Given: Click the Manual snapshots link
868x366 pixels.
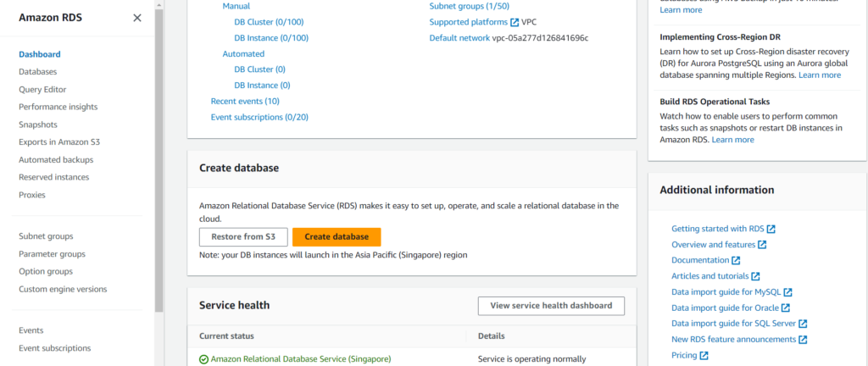Looking at the screenshot, I should (x=236, y=7).
